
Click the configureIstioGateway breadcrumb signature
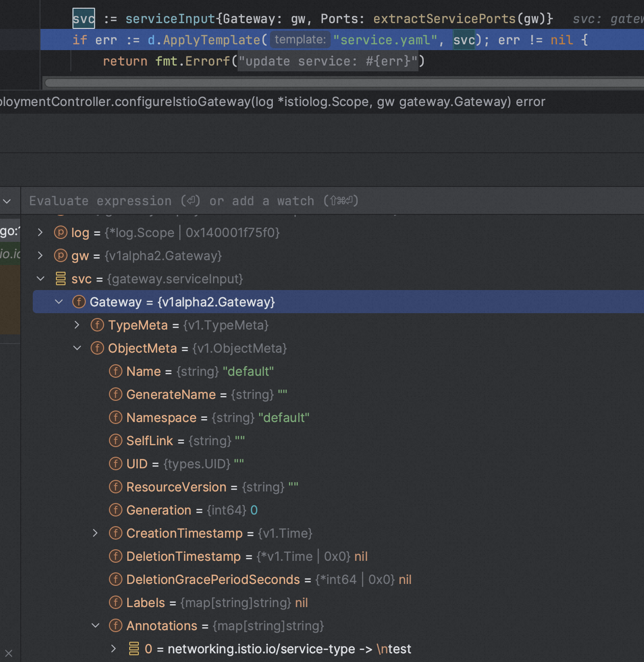click(273, 102)
